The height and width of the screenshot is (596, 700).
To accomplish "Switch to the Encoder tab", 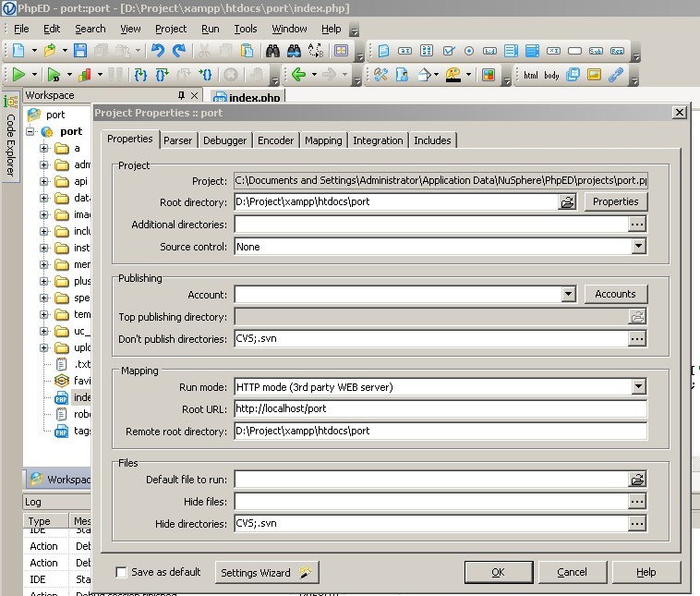I will [275, 140].
